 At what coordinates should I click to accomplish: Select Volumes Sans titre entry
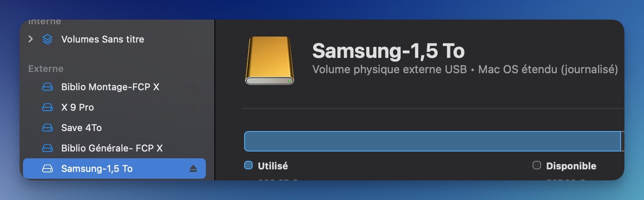(114, 39)
